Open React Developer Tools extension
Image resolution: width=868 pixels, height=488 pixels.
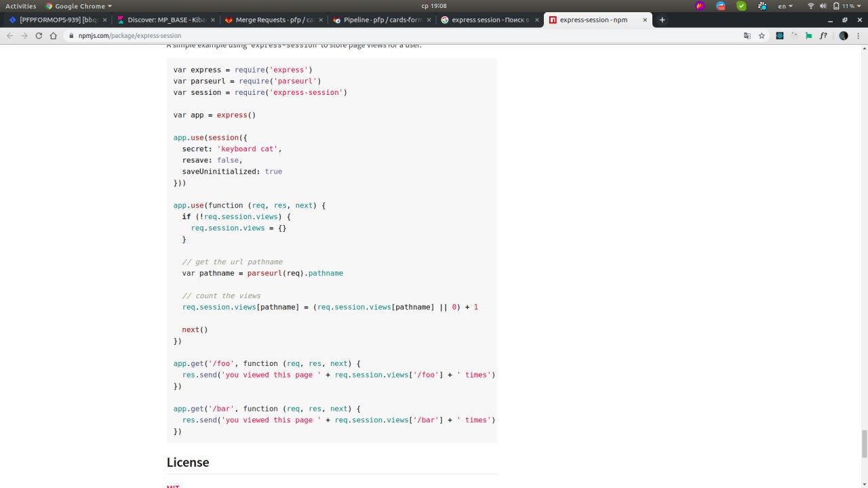point(780,35)
